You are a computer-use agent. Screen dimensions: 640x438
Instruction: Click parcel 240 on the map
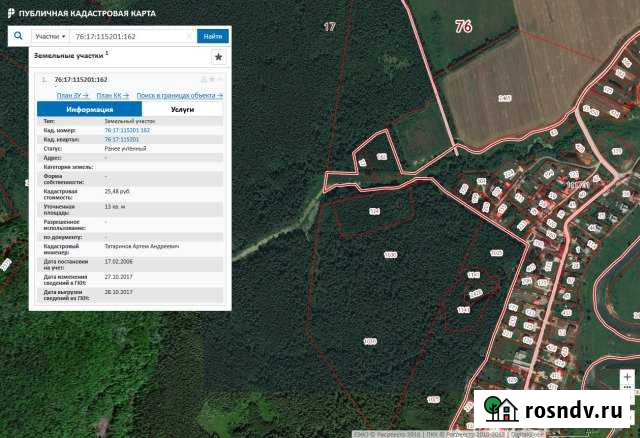click(x=504, y=98)
